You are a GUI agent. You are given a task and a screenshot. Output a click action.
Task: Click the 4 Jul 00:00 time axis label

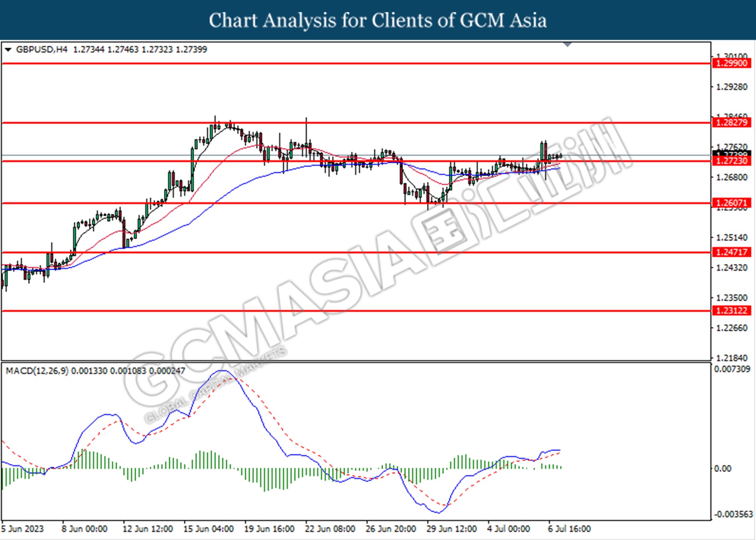[508, 529]
